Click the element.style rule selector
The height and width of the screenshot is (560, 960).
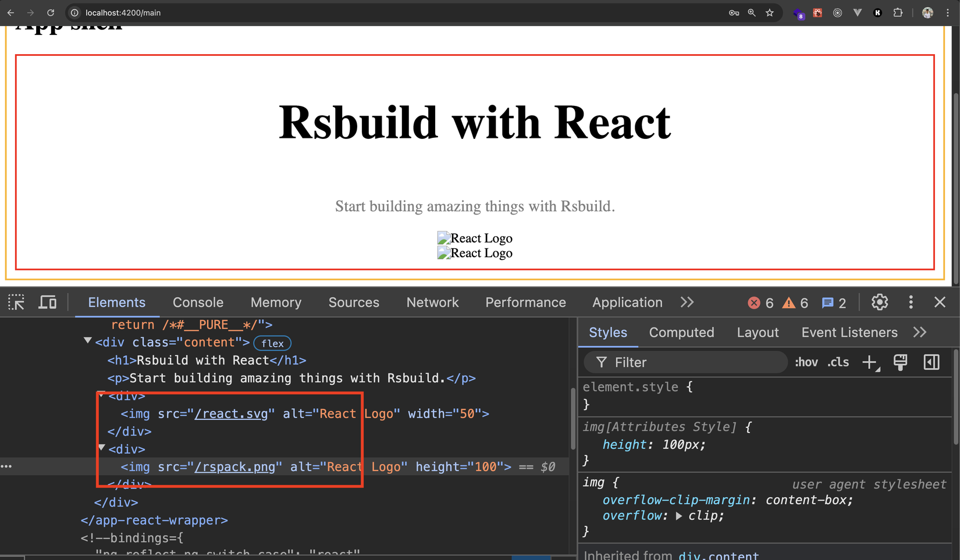click(x=631, y=387)
